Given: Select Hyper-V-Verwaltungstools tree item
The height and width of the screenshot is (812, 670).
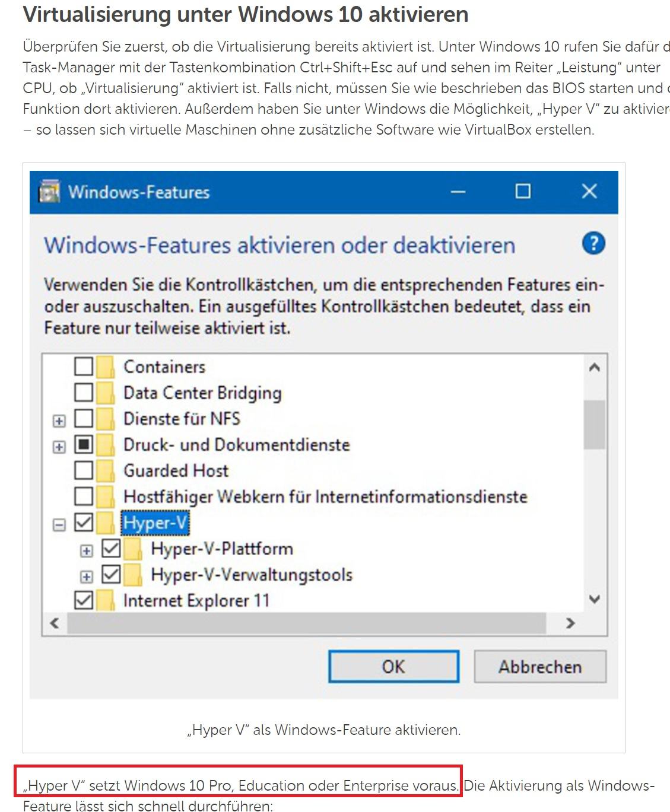Looking at the screenshot, I should coord(252,574).
